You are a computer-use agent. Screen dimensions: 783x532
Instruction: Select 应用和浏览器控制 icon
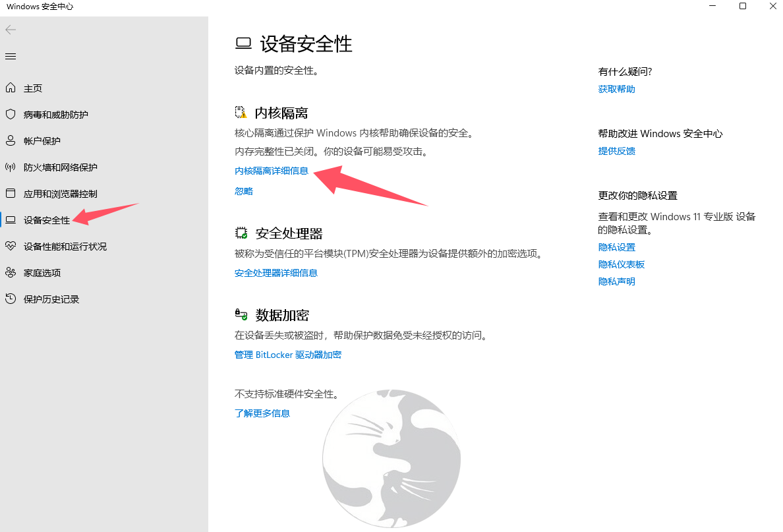pyautogui.click(x=11, y=193)
